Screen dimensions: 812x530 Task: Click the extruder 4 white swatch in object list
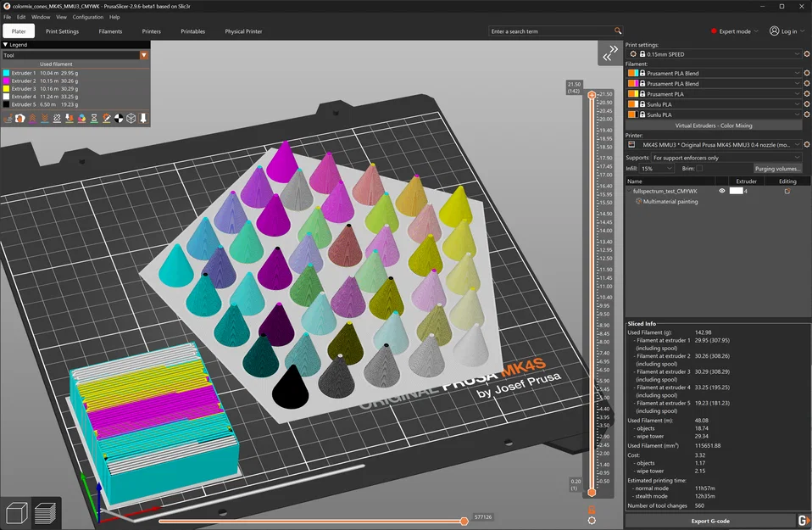736,191
